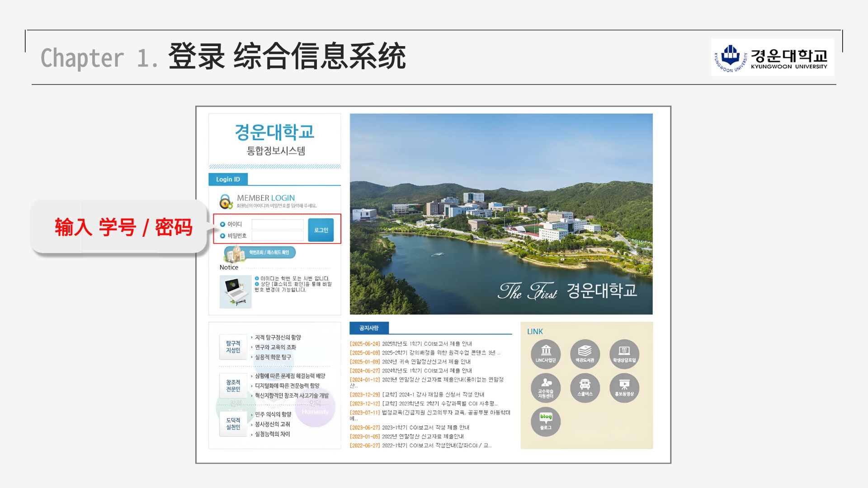Click the 탐구적 지성인 box
The height and width of the screenshot is (488, 868).
233,347
